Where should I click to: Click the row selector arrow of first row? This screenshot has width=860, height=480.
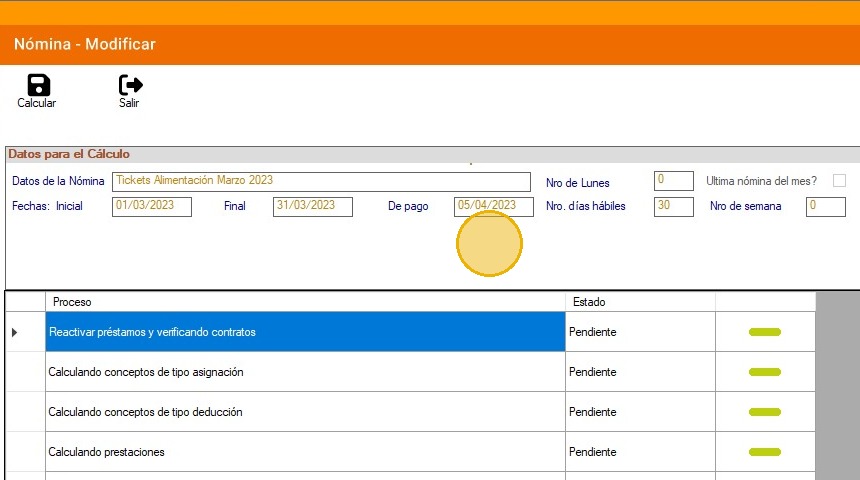[x=15, y=332]
